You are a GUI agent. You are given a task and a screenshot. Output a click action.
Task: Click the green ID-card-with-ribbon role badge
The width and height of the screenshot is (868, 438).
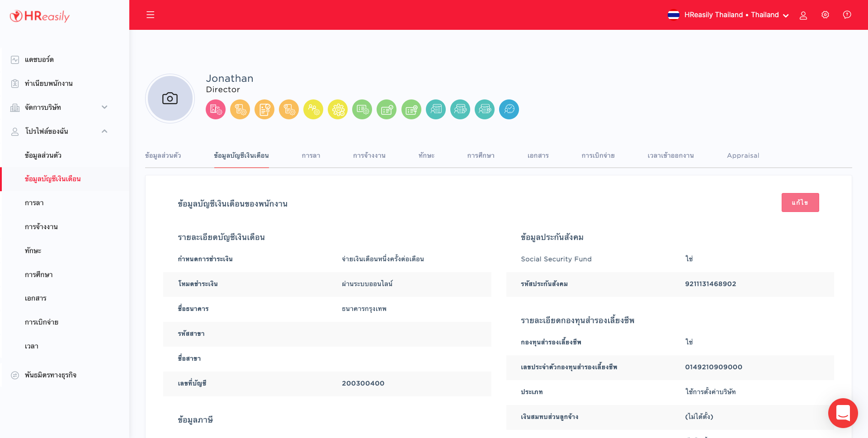411,109
